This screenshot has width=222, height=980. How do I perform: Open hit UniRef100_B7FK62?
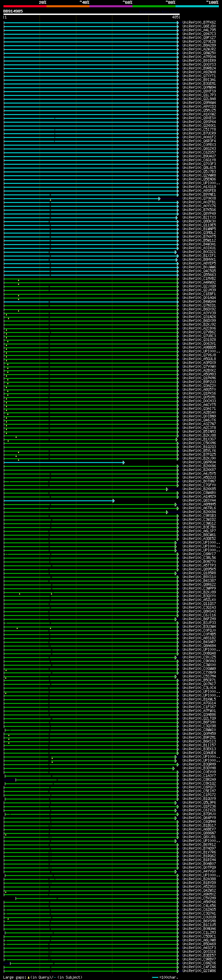(x=199, y=23)
